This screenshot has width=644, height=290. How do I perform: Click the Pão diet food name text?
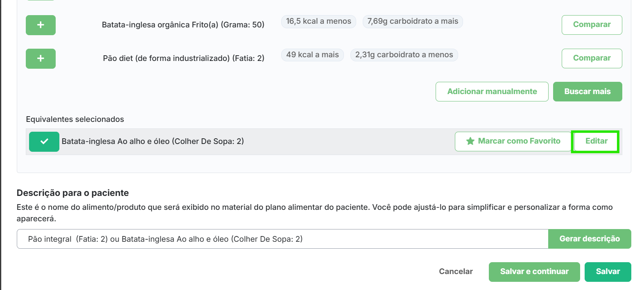[x=183, y=58]
